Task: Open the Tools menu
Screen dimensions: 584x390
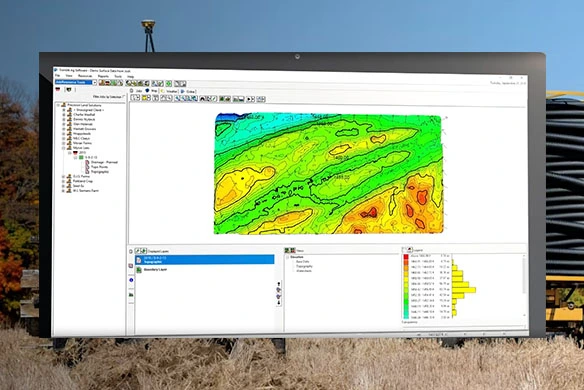Action: (x=118, y=76)
